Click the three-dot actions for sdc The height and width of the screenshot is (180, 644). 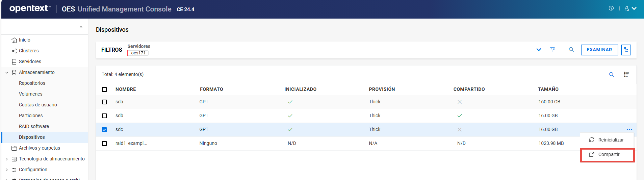pyautogui.click(x=629, y=129)
